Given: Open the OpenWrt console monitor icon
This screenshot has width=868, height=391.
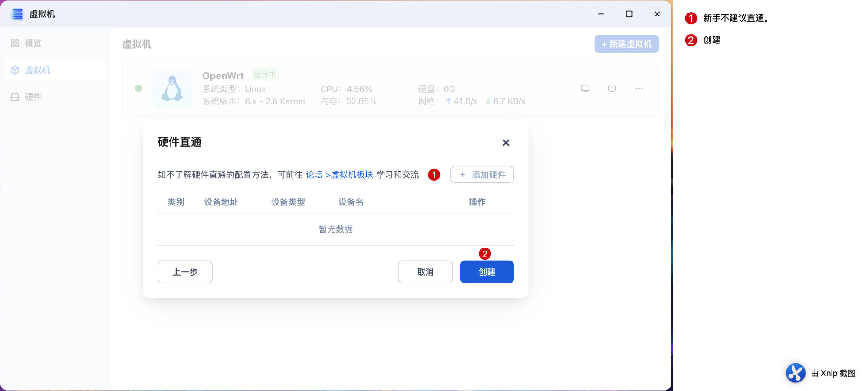Looking at the screenshot, I should 585,88.
